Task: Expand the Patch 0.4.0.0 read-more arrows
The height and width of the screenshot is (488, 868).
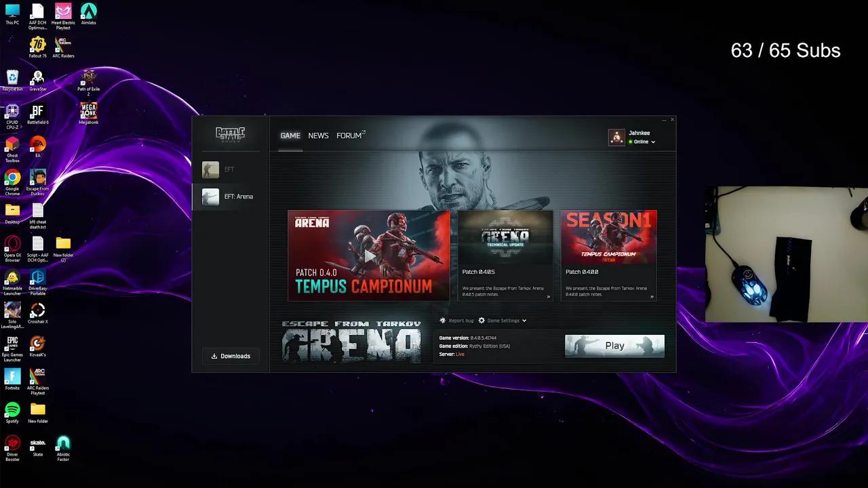Action: coord(652,296)
